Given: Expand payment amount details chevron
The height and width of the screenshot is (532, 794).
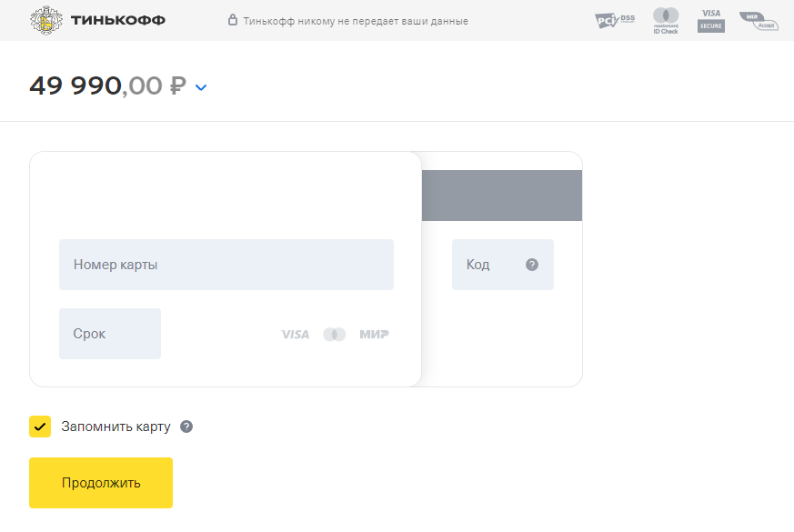Looking at the screenshot, I should click(201, 87).
